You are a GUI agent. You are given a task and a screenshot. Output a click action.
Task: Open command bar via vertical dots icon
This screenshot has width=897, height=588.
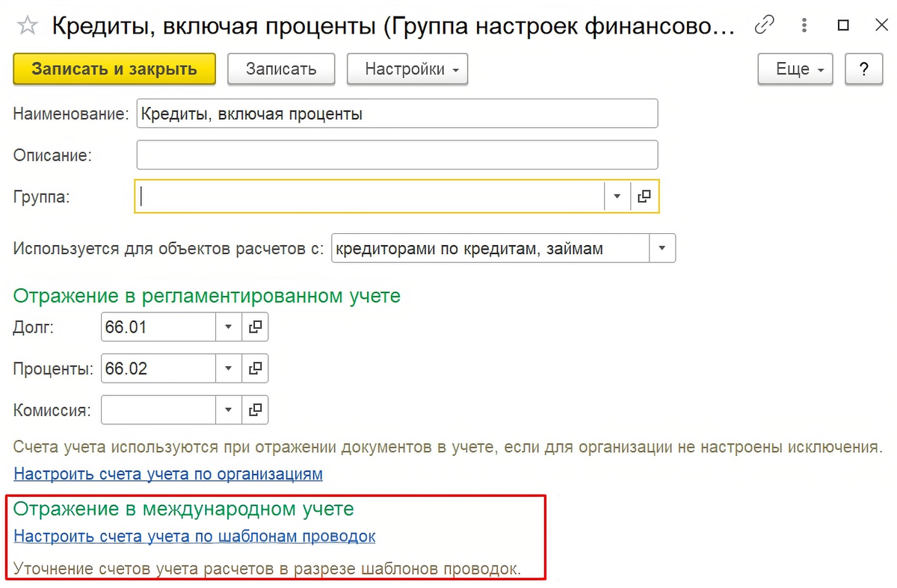[x=804, y=25]
